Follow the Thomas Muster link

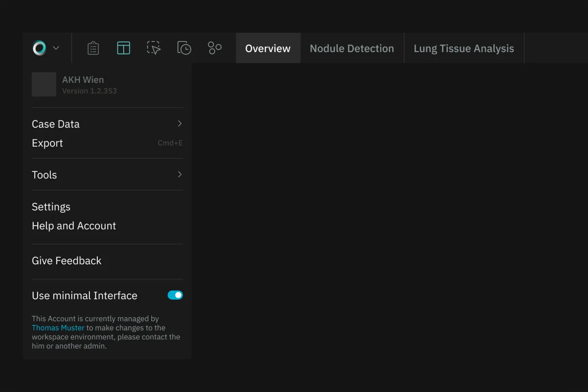click(58, 328)
